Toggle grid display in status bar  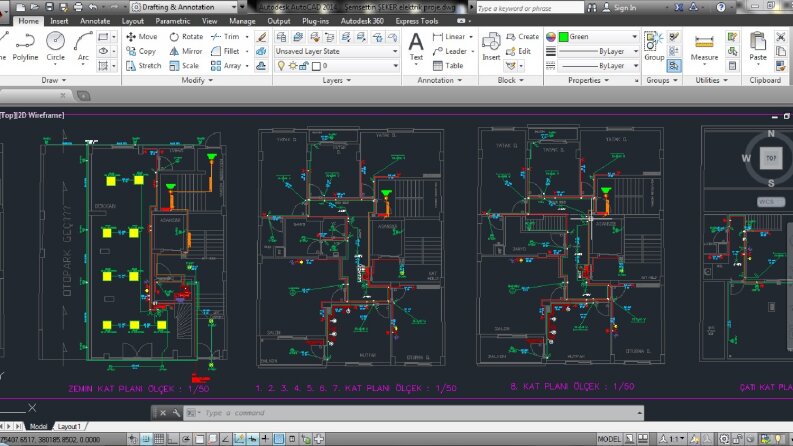[159, 439]
